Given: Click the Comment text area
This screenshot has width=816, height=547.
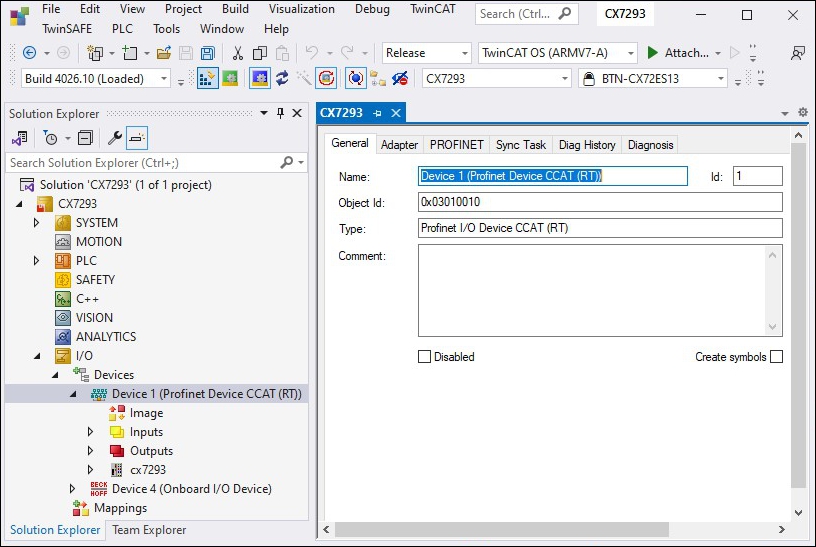Looking at the screenshot, I should pos(600,290).
